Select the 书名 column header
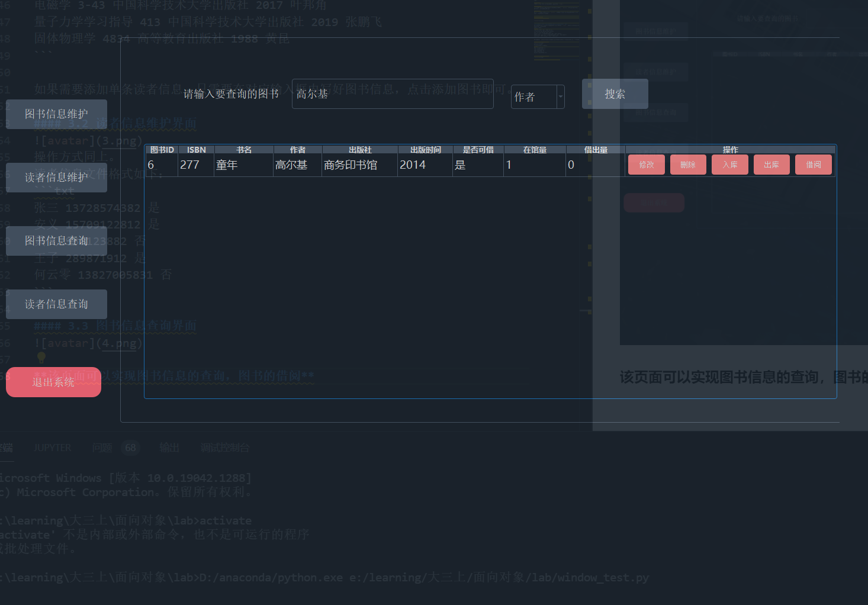 pyautogui.click(x=244, y=150)
